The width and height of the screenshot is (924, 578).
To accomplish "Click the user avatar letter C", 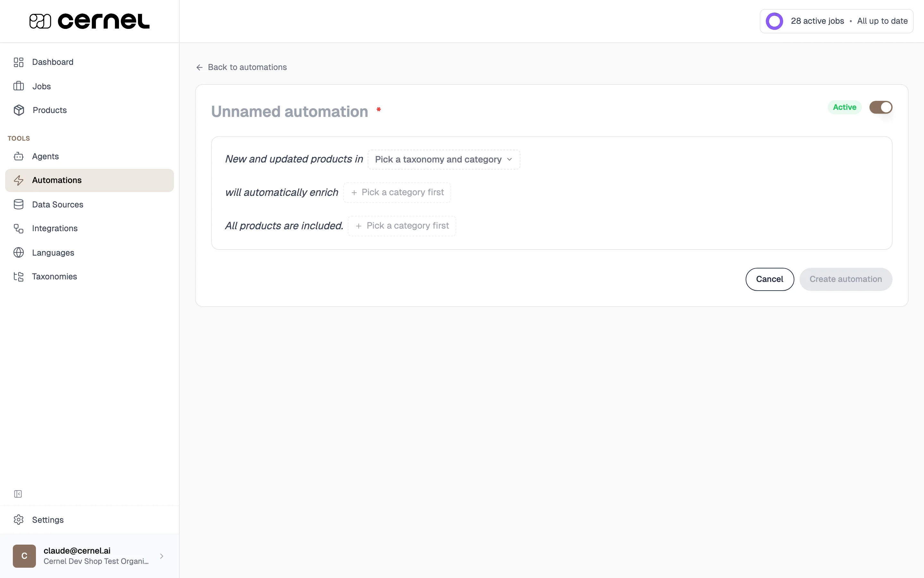I will tap(24, 556).
